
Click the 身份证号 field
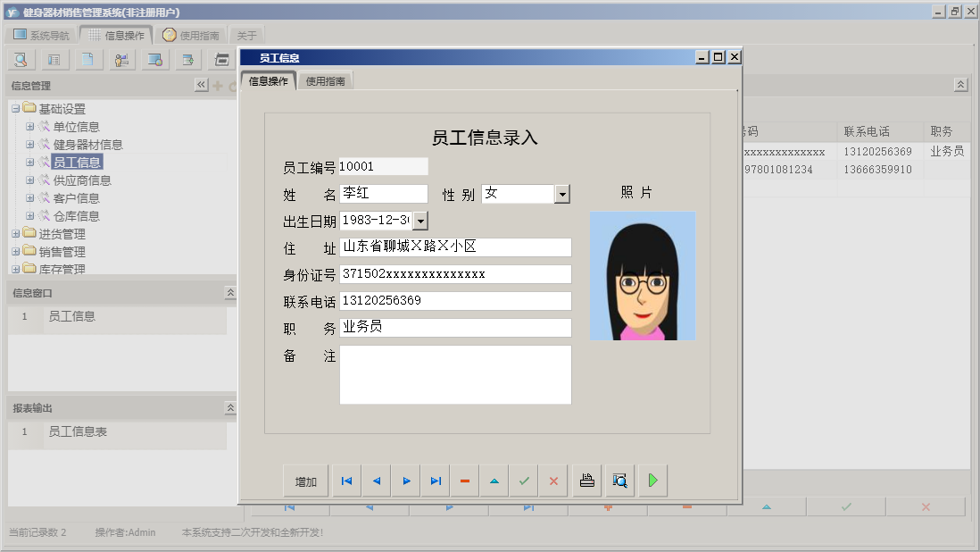[x=455, y=274]
